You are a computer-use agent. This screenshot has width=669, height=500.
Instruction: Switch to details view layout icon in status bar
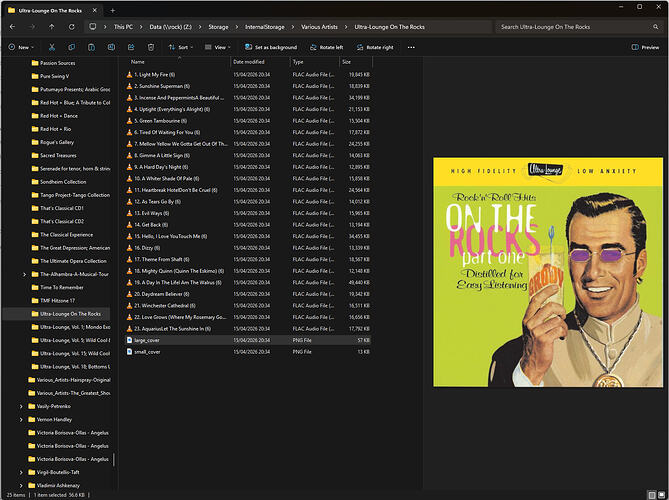pos(652,495)
